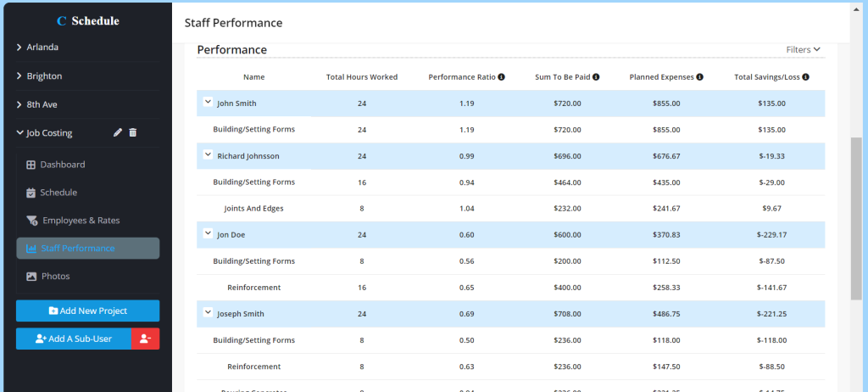Click Add New Project button
The height and width of the screenshot is (392, 868).
(x=87, y=311)
